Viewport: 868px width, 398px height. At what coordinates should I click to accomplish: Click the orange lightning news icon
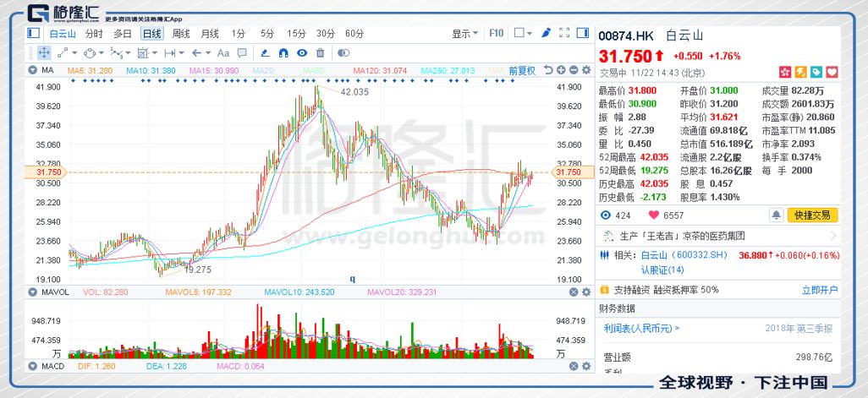[x=800, y=72]
